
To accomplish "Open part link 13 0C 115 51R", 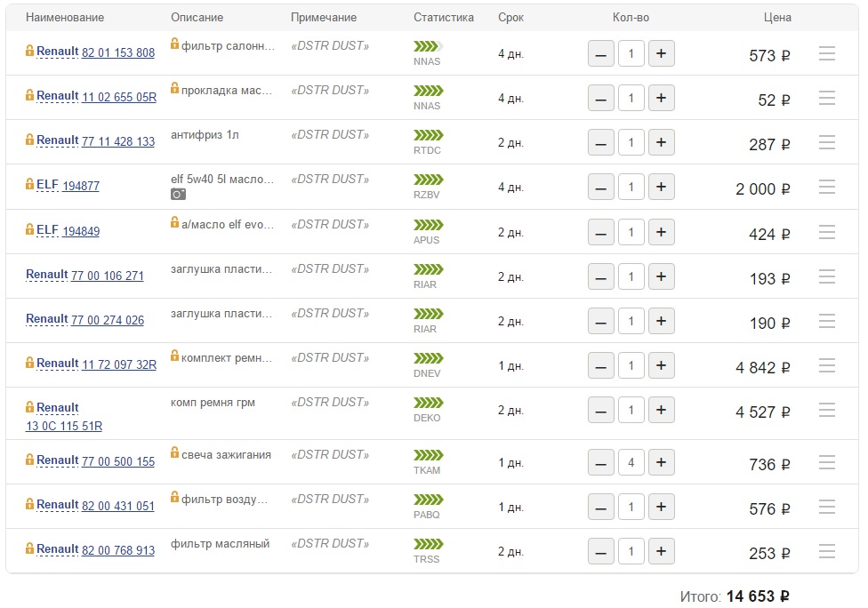I will [64, 426].
